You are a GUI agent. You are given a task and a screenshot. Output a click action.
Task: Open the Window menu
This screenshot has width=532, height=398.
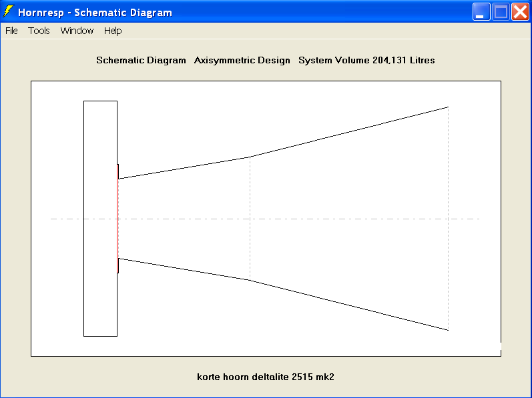(x=77, y=31)
